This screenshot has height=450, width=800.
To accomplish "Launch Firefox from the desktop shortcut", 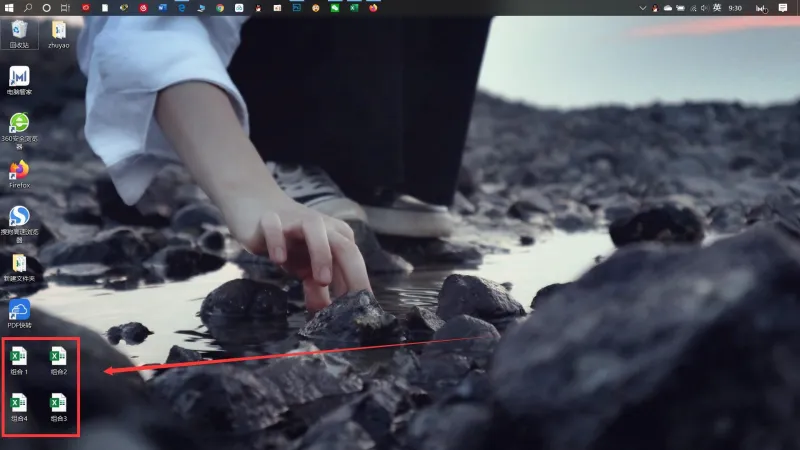I will click(x=19, y=174).
